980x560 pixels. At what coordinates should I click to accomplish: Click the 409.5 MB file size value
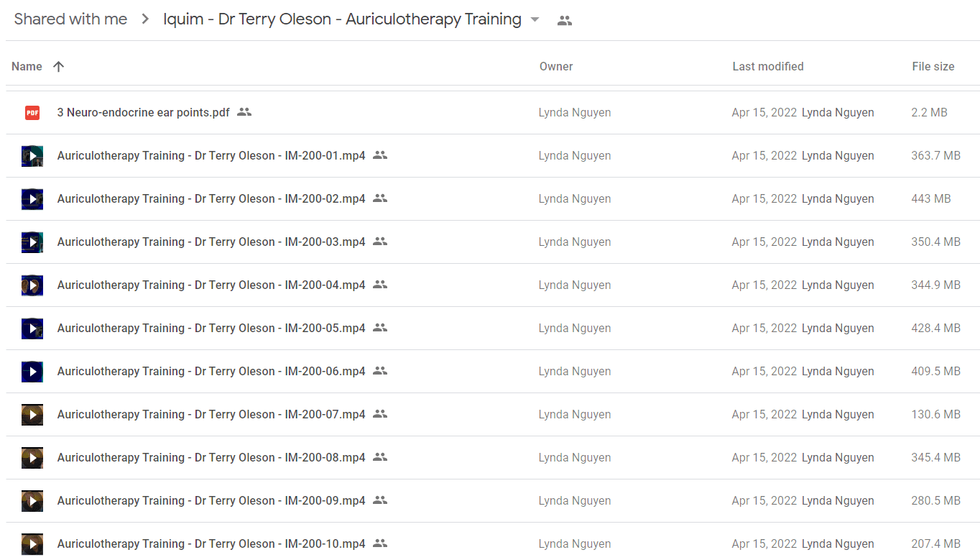pos(935,371)
